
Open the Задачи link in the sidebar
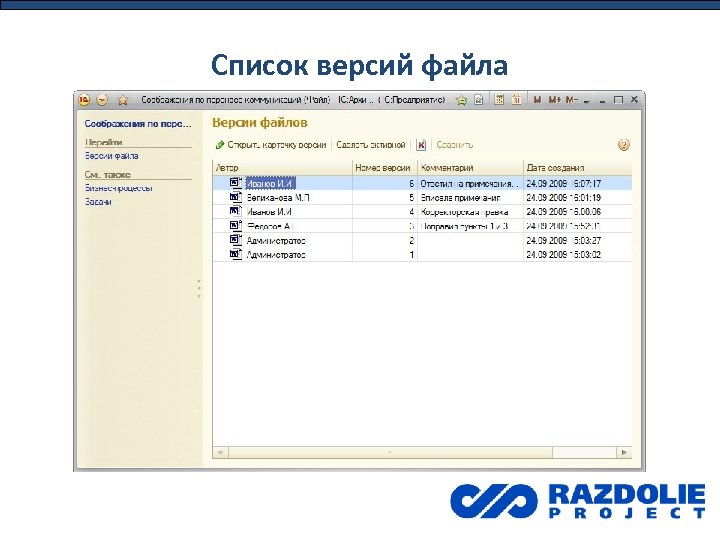tap(98, 202)
